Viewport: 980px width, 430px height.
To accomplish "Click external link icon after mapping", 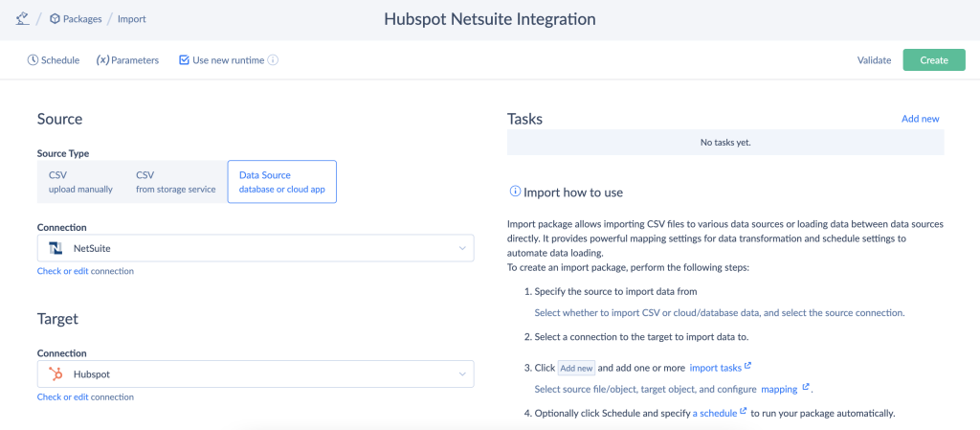I will pyautogui.click(x=806, y=388).
